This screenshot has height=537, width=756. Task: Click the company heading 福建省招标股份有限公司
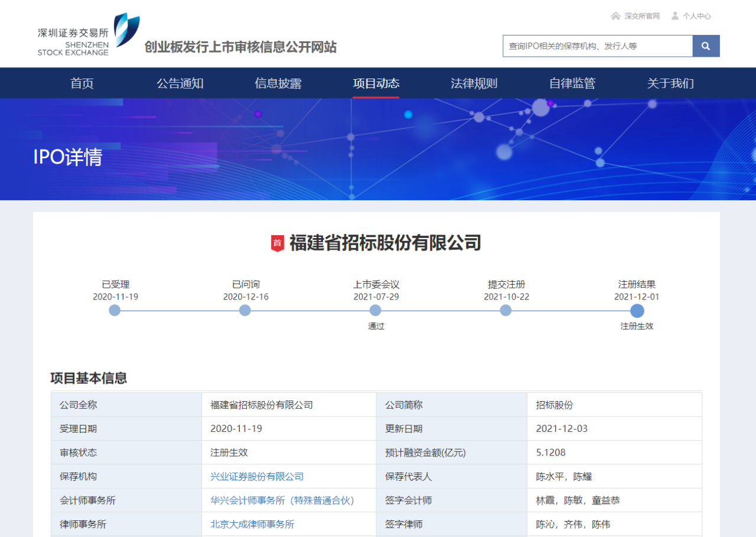pyautogui.click(x=385, y=243)
